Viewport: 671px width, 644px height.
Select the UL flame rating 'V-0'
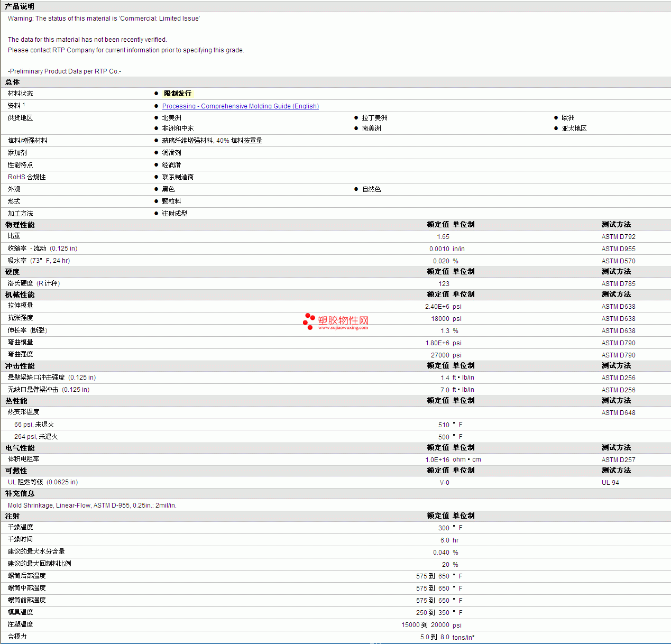point(445,483)
